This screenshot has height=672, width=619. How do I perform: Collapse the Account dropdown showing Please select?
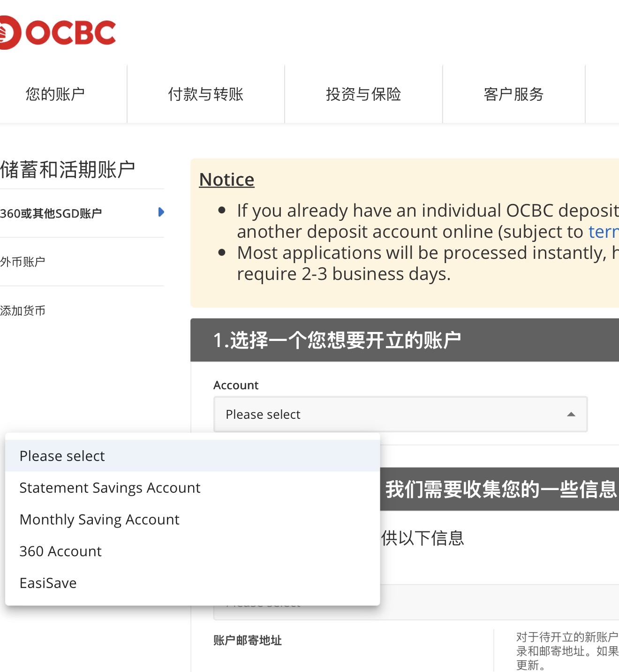pyautogui.click(x=400, y=414)
